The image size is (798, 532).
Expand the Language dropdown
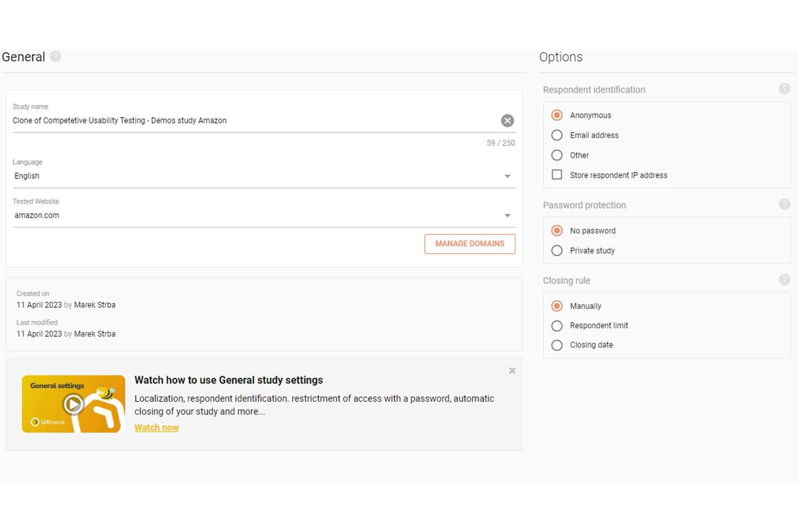tap(264, 176)
